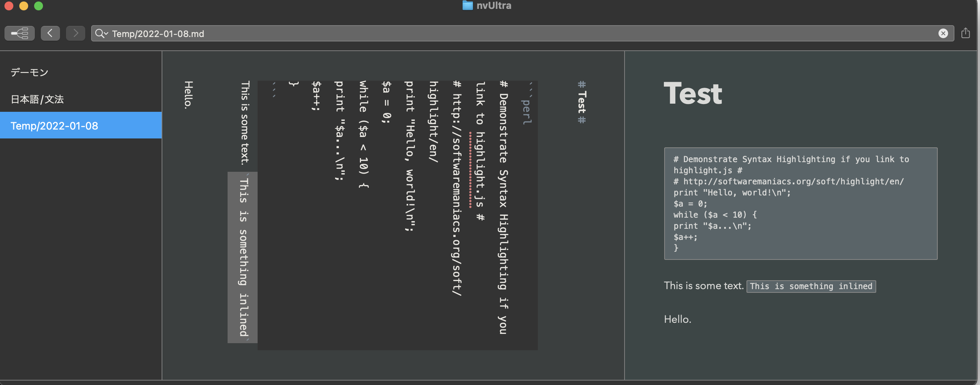Close the window with the red button
The image size is (980, 385).
click(x=9, y=6)
